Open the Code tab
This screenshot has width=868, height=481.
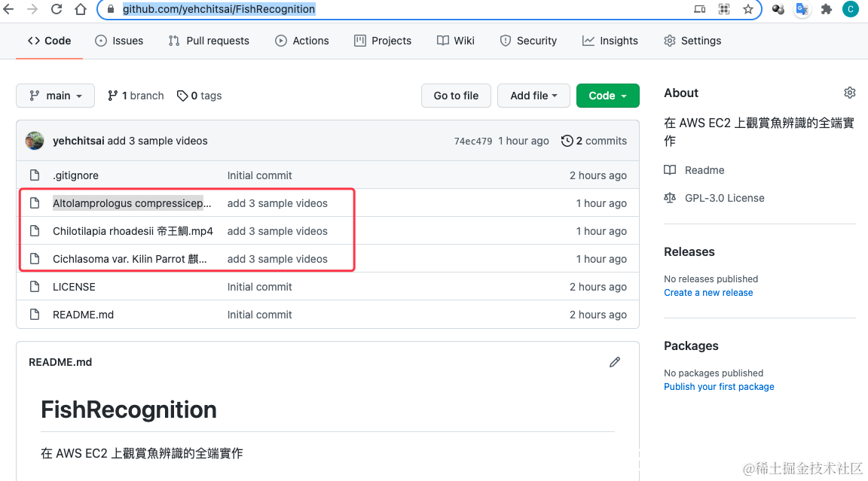click(49, 41)
